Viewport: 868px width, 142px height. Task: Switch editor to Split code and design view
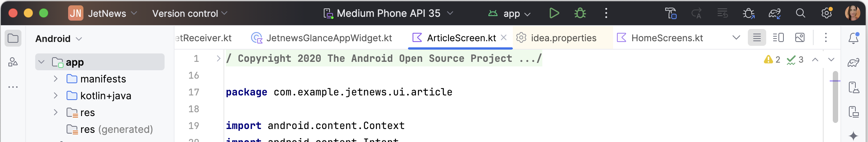pos(778,38)
